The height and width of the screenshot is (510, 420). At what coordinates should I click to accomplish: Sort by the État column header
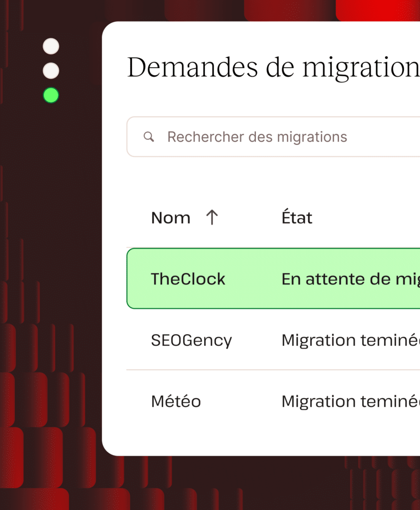coord(297,218)
